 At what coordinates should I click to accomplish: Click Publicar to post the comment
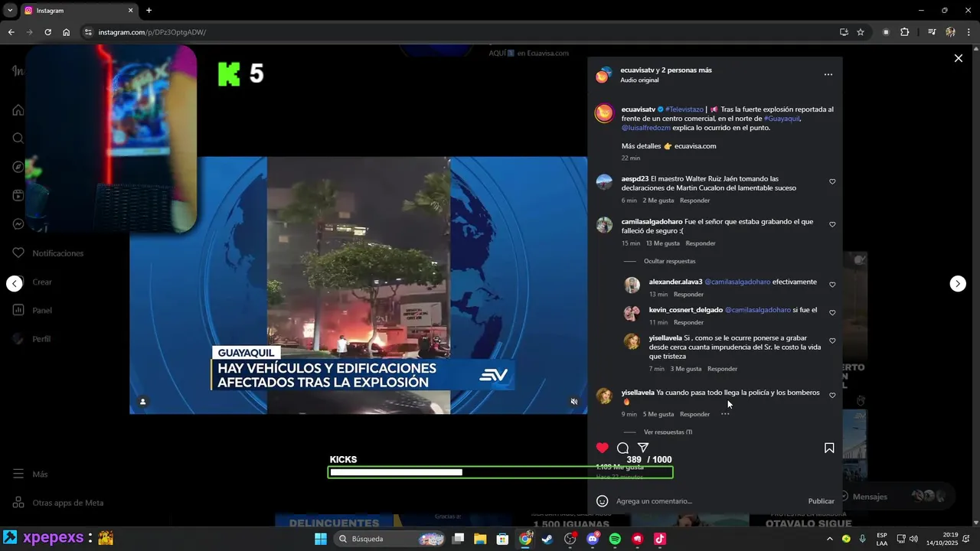[x=821, y=501]
